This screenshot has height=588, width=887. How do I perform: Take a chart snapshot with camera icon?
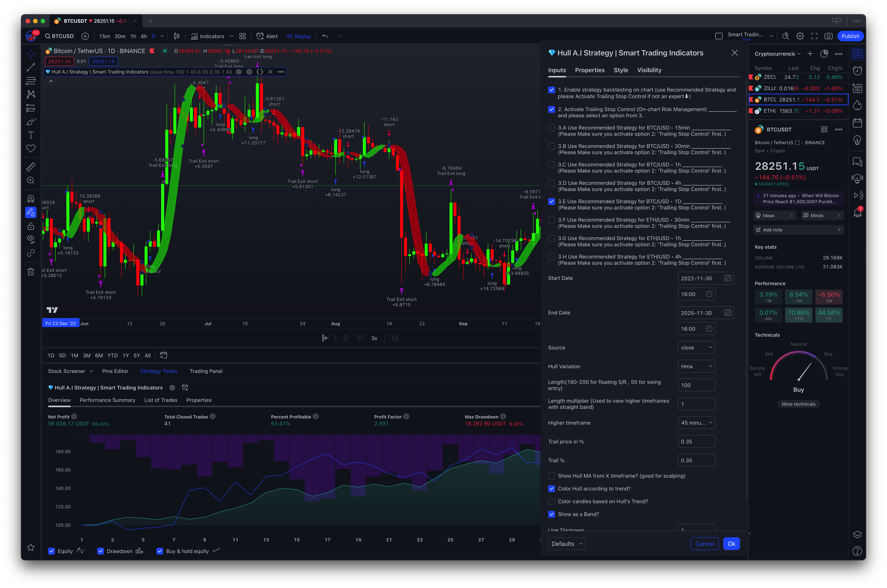click(x=828, y=36)
